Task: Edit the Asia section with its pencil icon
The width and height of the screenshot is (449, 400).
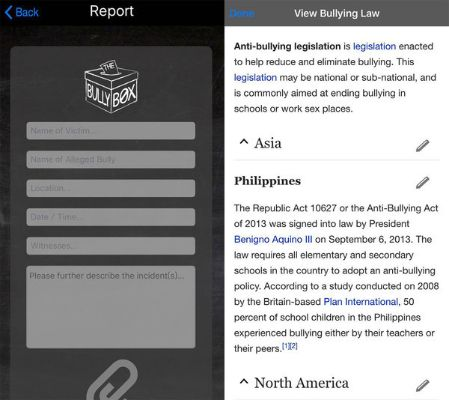Action: click(422, 145)
